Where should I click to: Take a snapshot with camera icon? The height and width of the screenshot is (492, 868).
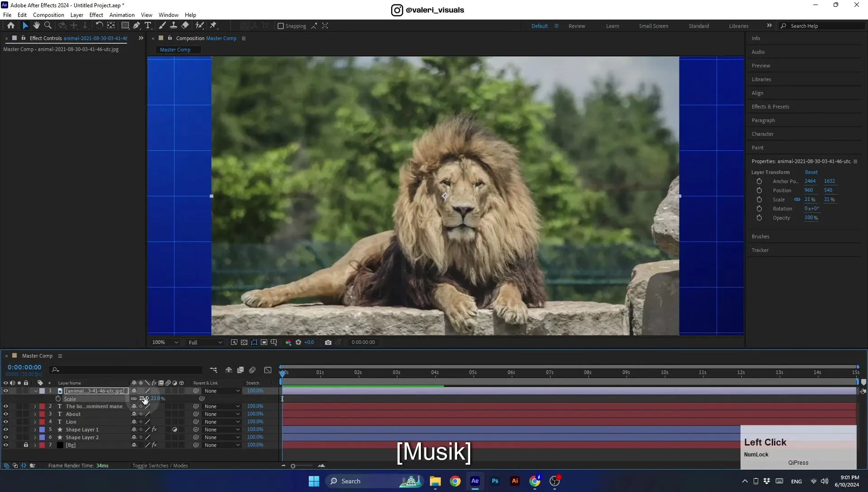[328, 342]
